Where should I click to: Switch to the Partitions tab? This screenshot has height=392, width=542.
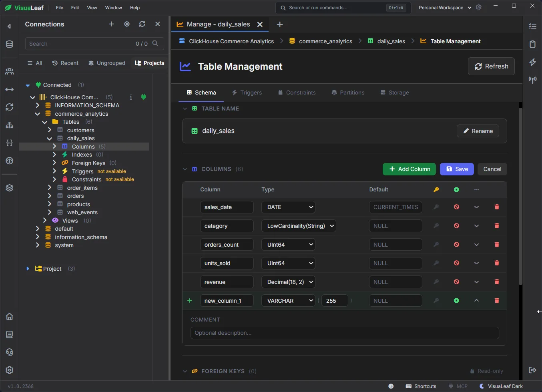348,92
